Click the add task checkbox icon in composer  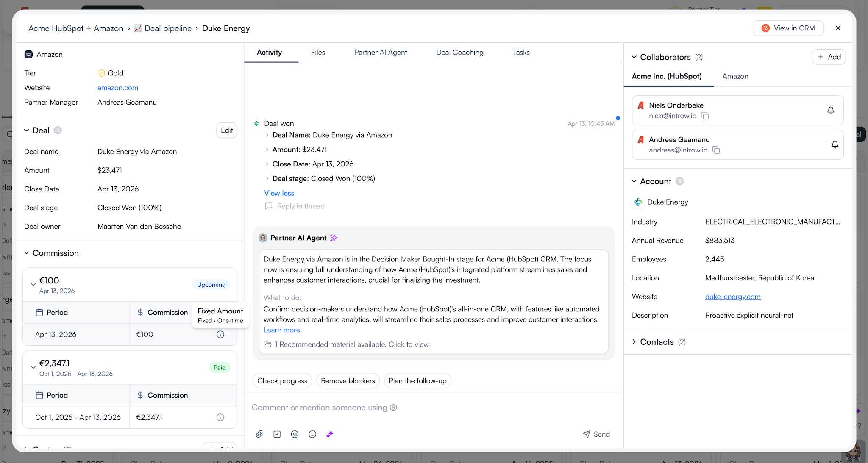tap(277, 434)
